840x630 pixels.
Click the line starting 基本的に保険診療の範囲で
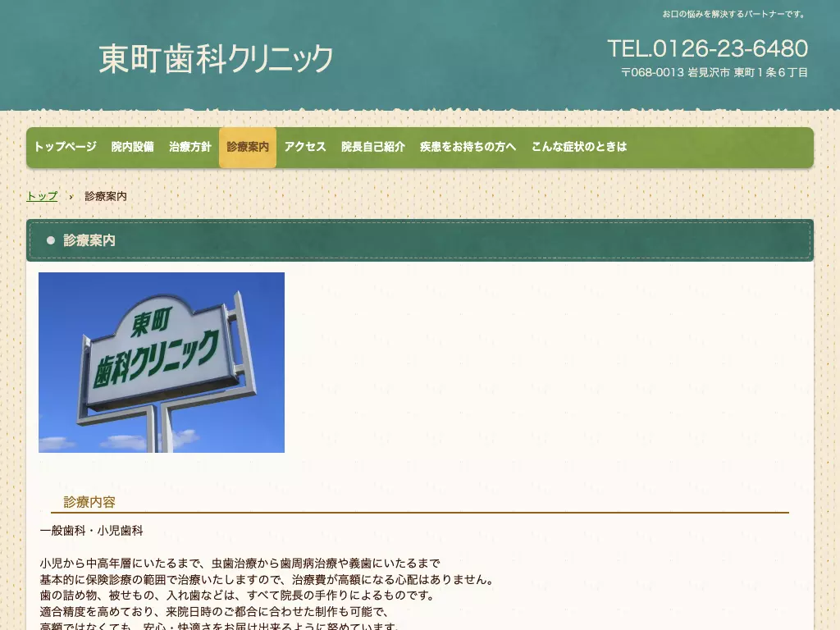point(267,579)
